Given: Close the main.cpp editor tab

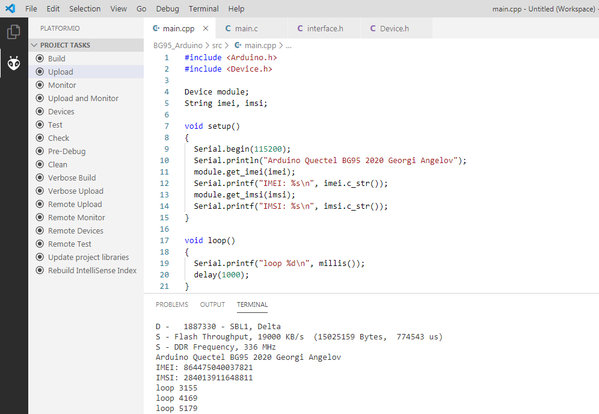Looking at the screenshot, I should click(206, 28).
